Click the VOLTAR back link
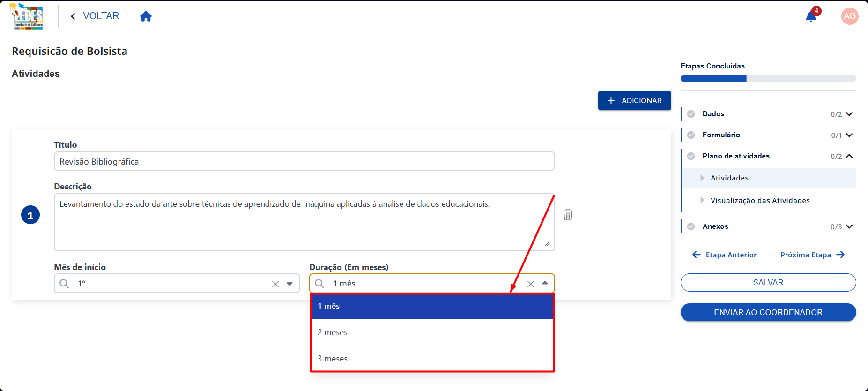The width and height of the screenshot is (868, 391). [95, 16]
